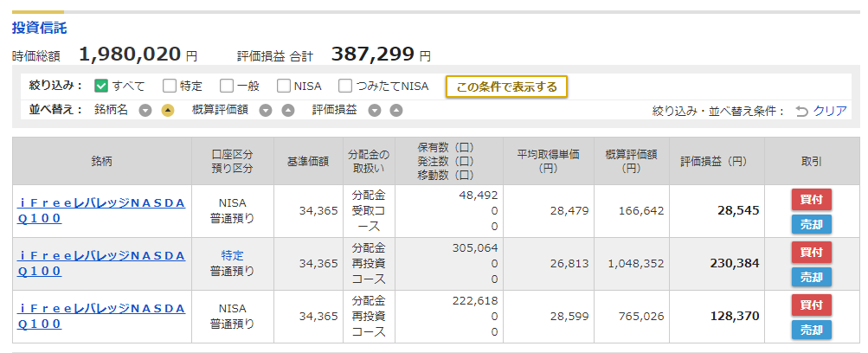The image size is (868, 353).
Task: Click 買付 for the 128,370 profit row
Action: point(811,305)
